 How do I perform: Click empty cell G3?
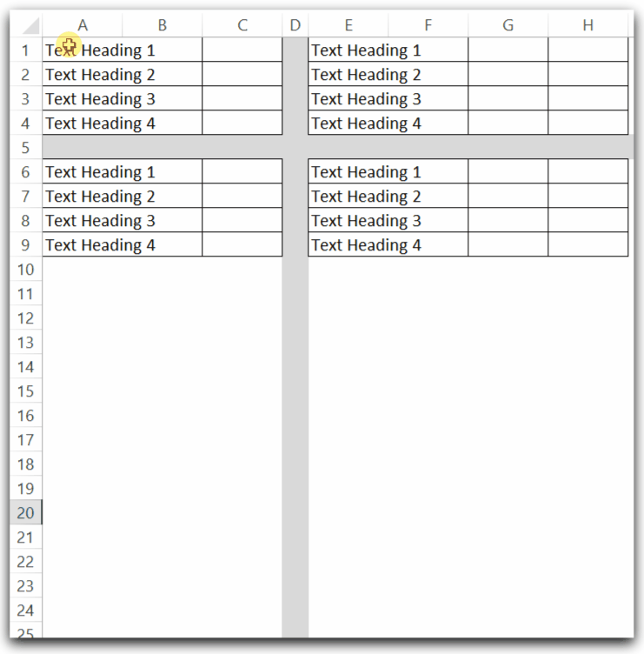[508, 98]
